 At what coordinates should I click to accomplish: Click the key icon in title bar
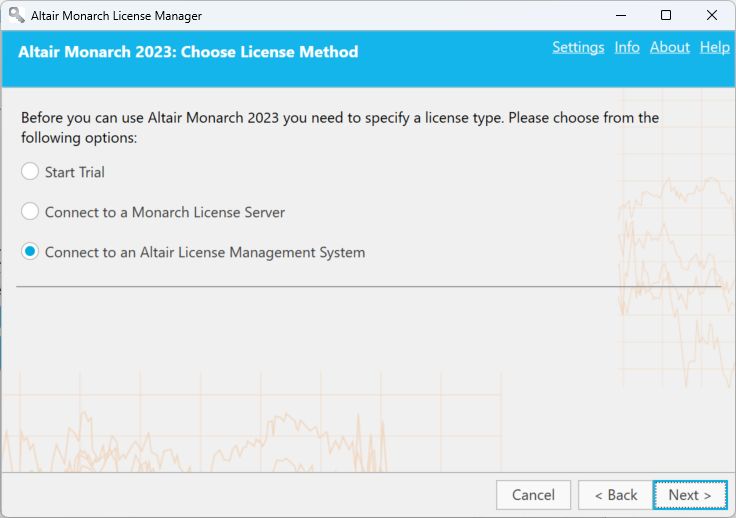click(16, 15)
